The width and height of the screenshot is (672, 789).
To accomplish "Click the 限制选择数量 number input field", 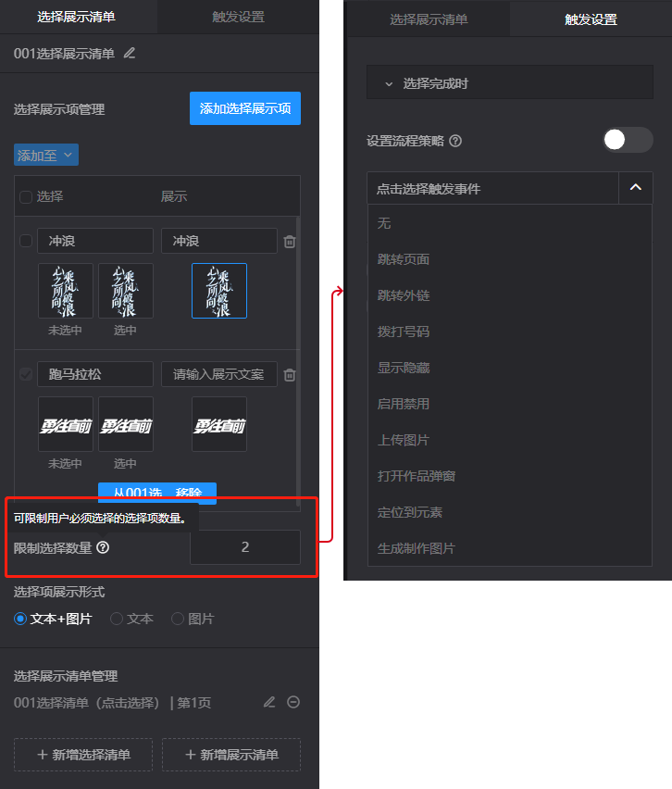I will (x=245, y=547).
